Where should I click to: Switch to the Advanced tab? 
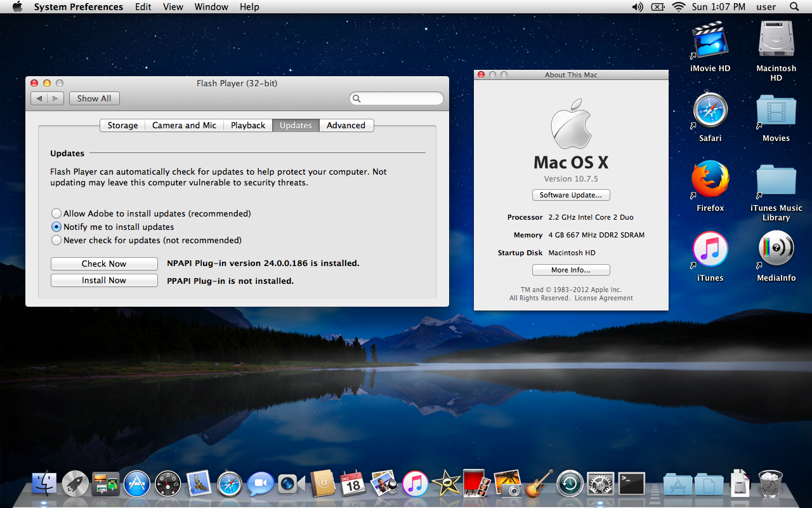[346, 125]
